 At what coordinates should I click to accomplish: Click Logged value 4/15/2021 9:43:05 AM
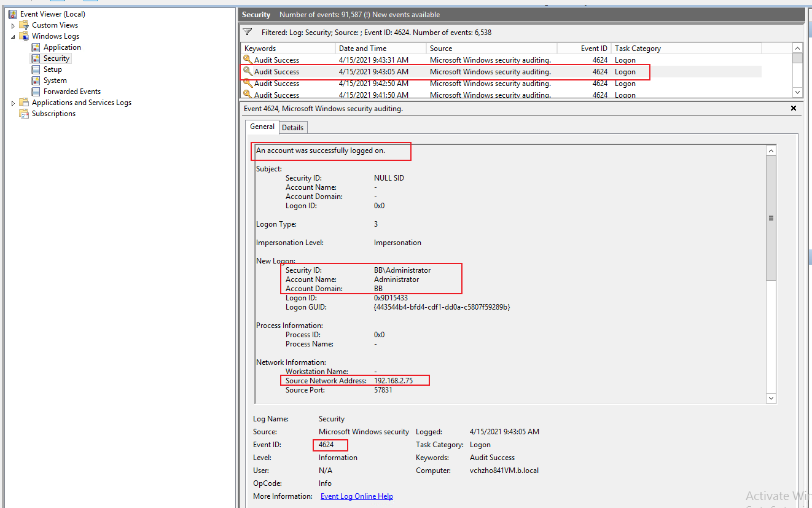point(504,432)
